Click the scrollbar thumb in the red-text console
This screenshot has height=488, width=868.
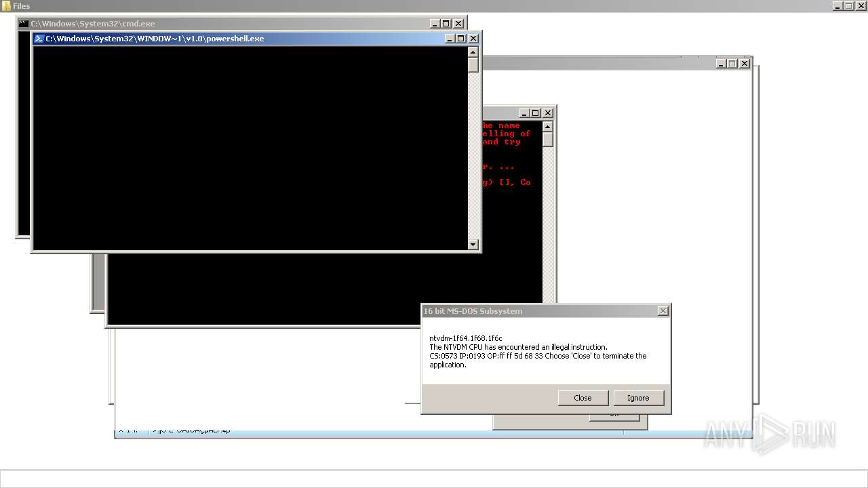(x=548, y=140)
